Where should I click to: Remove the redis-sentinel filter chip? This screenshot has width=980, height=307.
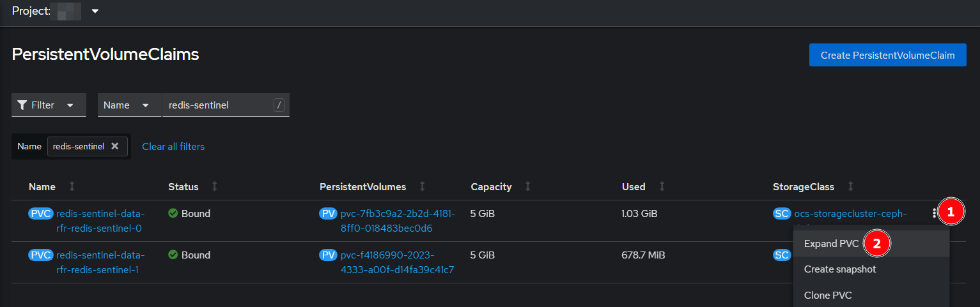pos(115,146)
